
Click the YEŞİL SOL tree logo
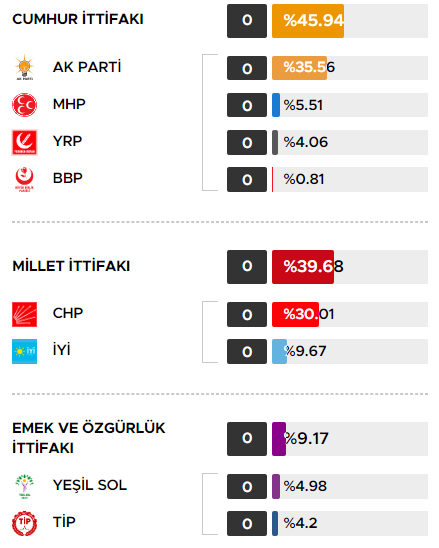[x=24, y=486]
